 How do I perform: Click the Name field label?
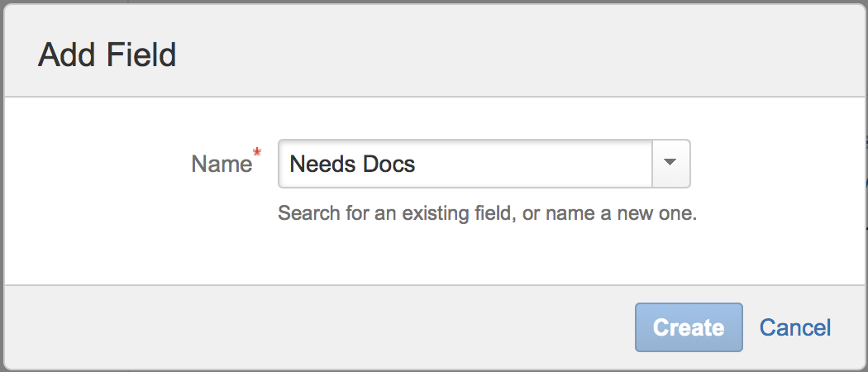(x=221, y=164)
